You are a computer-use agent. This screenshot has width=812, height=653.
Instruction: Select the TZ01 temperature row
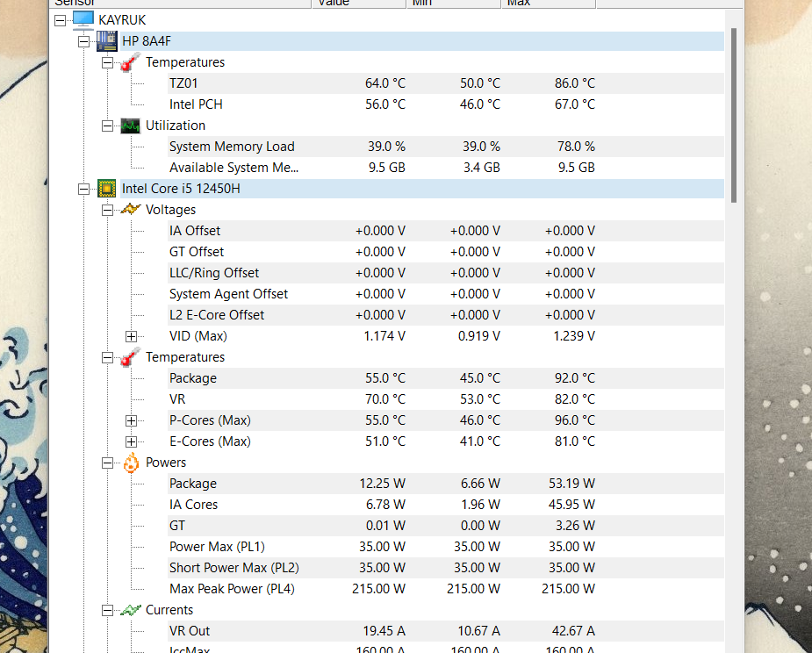[446, 83]
